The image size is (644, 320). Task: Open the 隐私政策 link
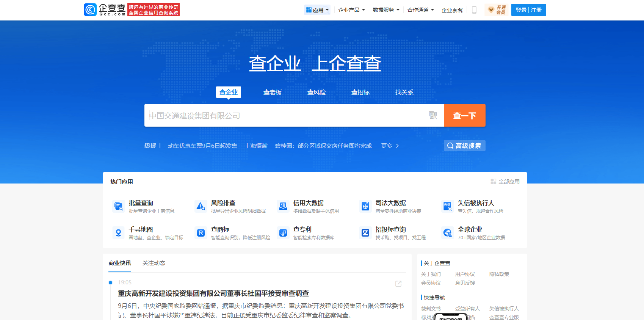pyautogui.click(x=499, y=274)
